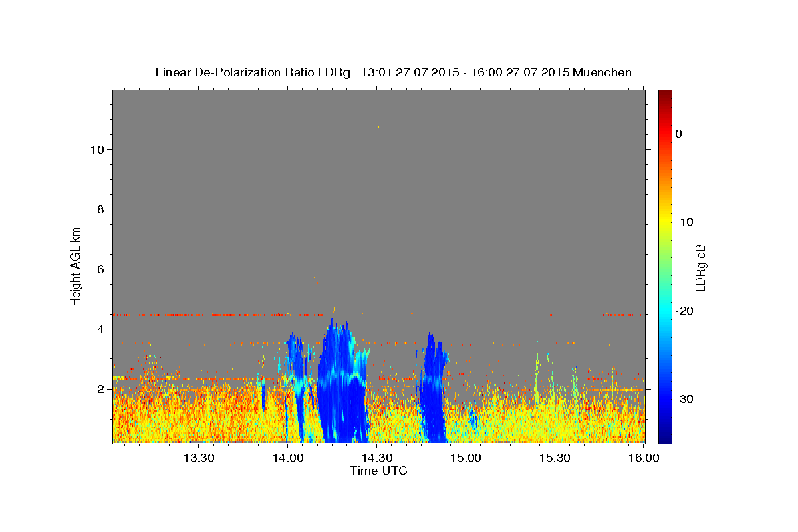The height and width of the screenshot is (532, 798).
Task: Click the blue precipitation column near 14:50
Action: pos(434,388)
